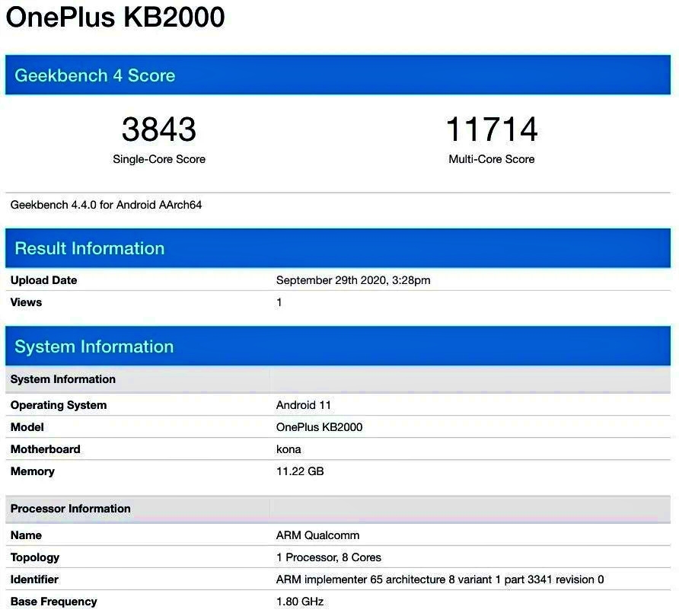Click the Multi-Core Score label

[x=492, y=159]
